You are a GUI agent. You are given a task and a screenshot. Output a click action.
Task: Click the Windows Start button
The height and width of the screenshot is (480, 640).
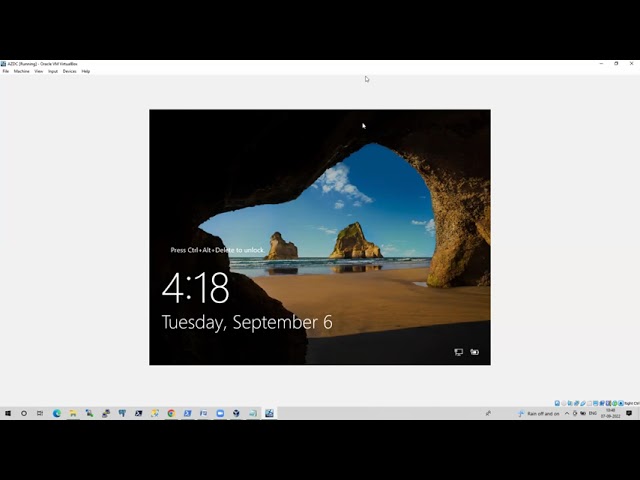pyautogui.click(x=8, y=413)
